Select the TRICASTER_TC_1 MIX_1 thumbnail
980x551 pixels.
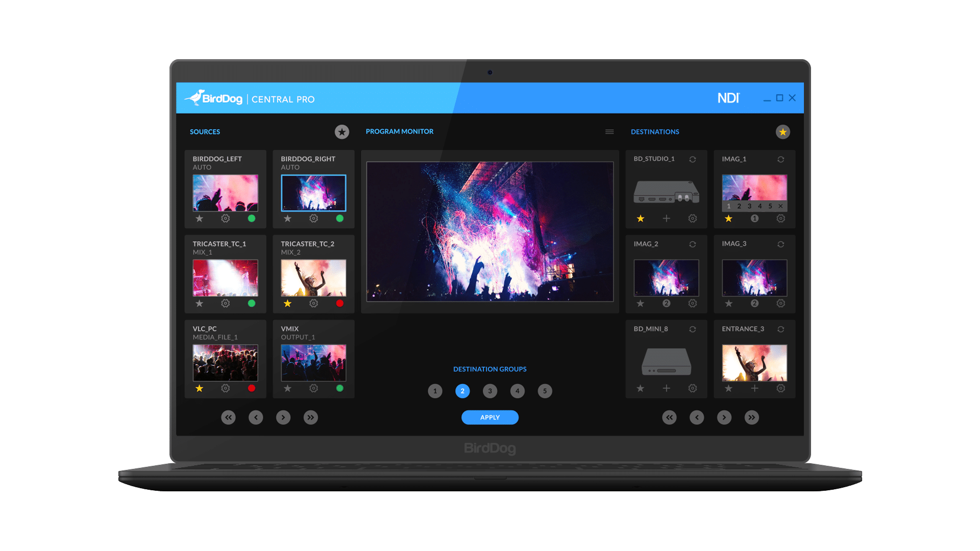pos(226,278)
